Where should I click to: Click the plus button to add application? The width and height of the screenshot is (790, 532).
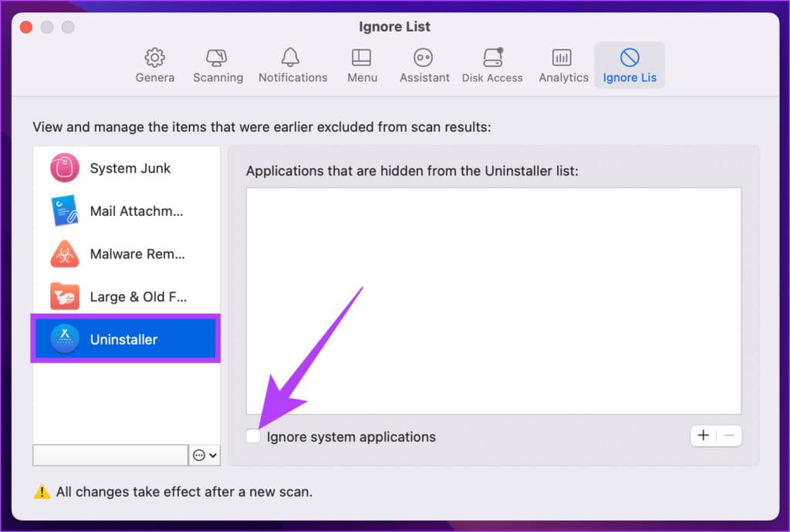point(704,436)
